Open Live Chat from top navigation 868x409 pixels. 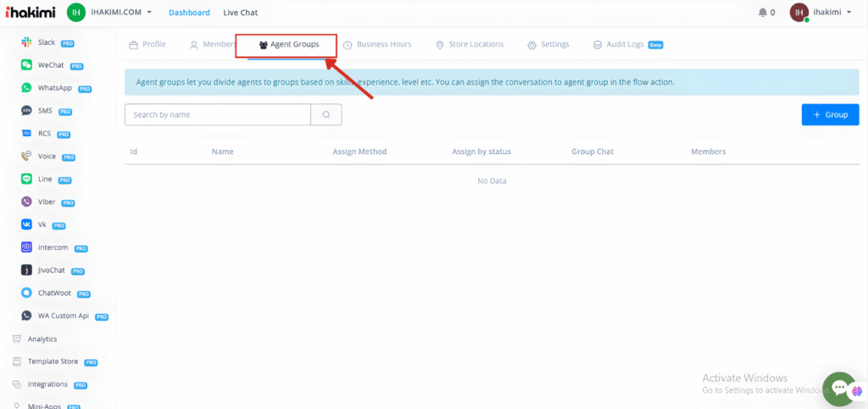click(241, 13)
